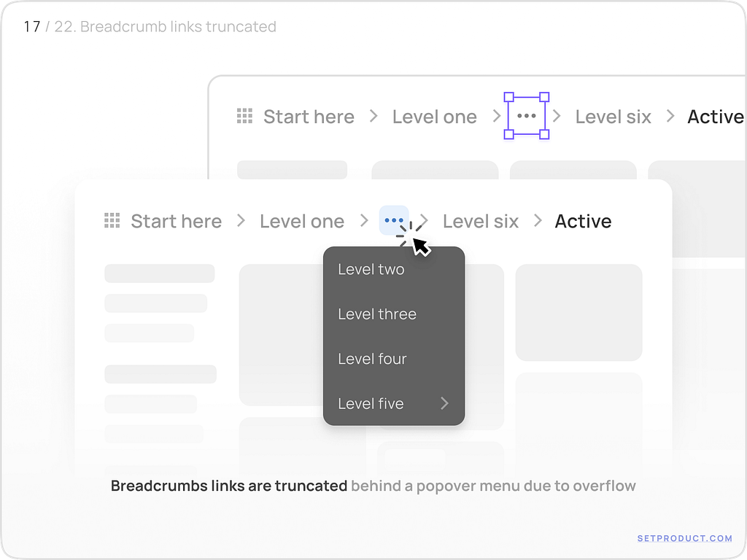Choose Level four from the dropdown list
This screenshot has height=560, width=747.
pos(373,359)
